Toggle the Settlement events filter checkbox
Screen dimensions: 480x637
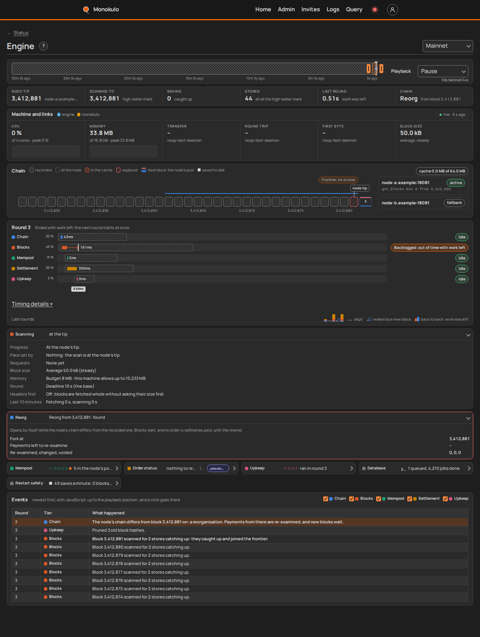click(x=410, y=499)
